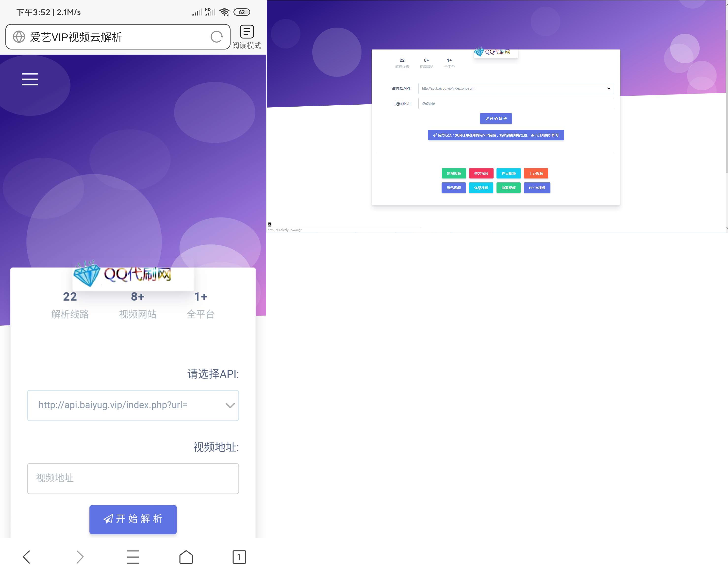Screen dimensions: 728x576
Task: Click the 1+ 全平台 stat in desktop view
Action: 449,63
